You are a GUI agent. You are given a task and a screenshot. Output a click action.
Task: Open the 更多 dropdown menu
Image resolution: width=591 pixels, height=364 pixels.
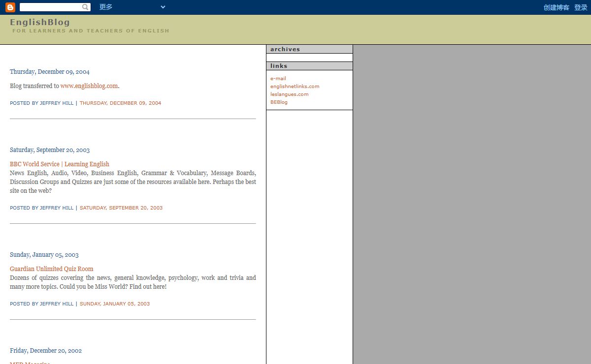pos(132,7)
